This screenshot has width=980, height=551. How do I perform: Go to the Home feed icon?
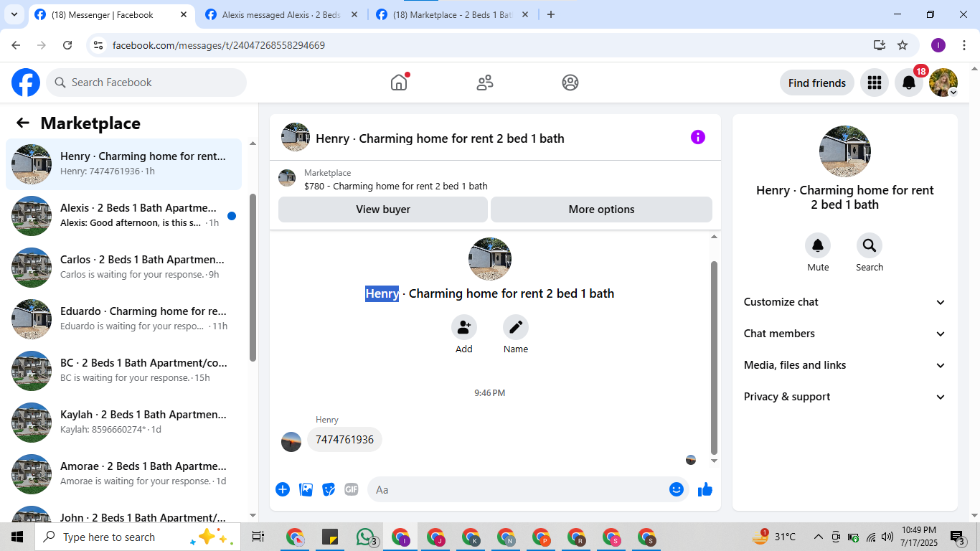tap(399, 83)
